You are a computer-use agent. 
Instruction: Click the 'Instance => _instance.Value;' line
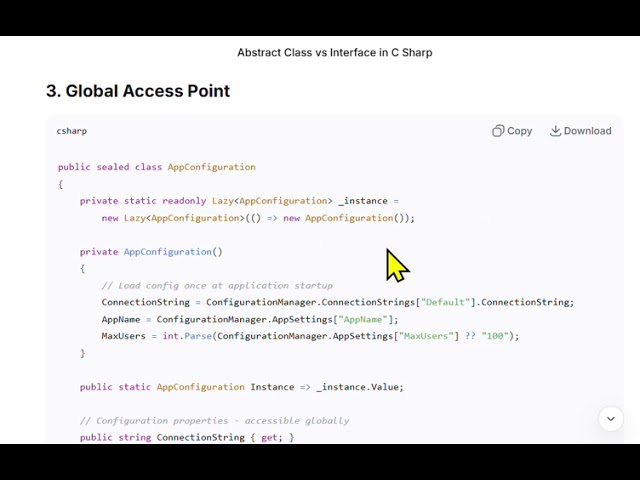[x=242, y=387]
